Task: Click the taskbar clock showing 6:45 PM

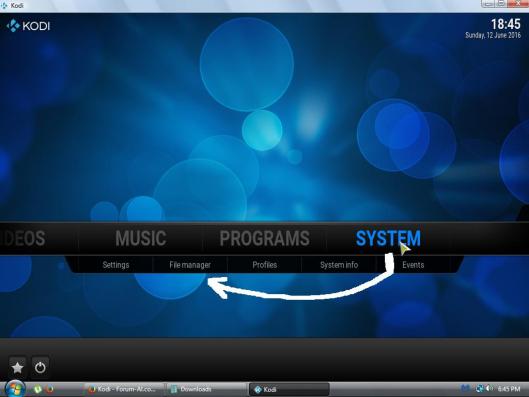Action: (509, 389)
